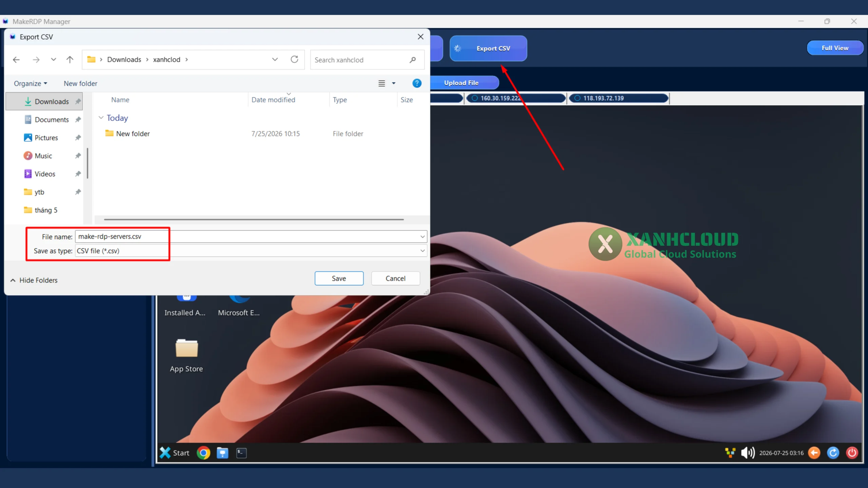Click the Save button
This screenshot has height=488, width=868.
coord(339,278)
